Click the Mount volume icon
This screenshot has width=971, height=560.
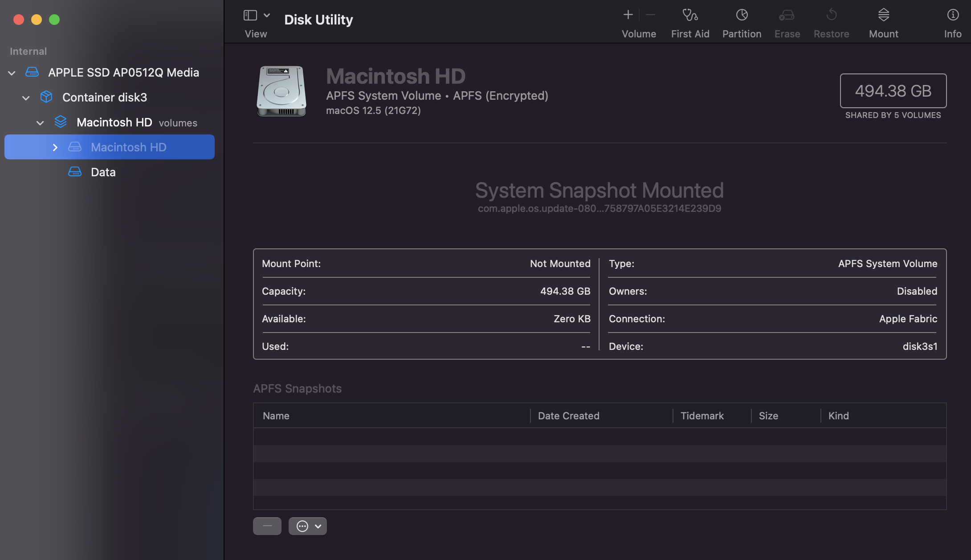(883, 16)
